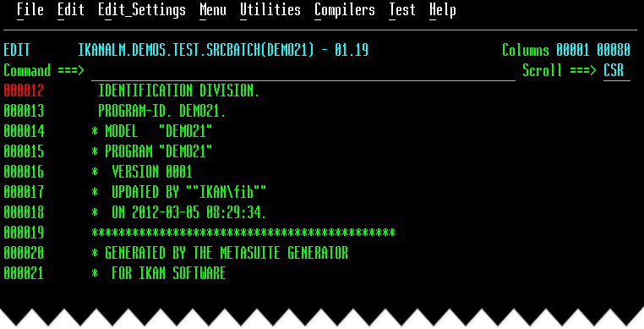Select line number 000017
Viewport: 644px width, 329px height.
24,193
